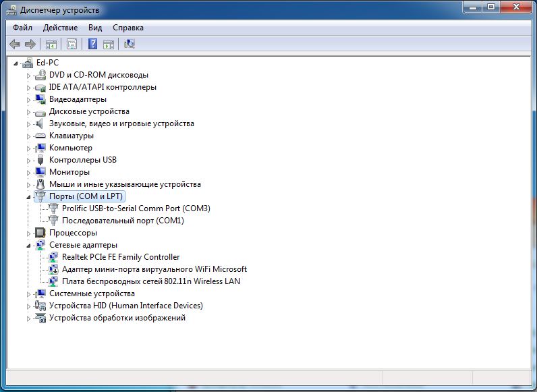Click the Device Manager title bar icon
This screenshot has height=392, width=537.
tap(11, 10)
